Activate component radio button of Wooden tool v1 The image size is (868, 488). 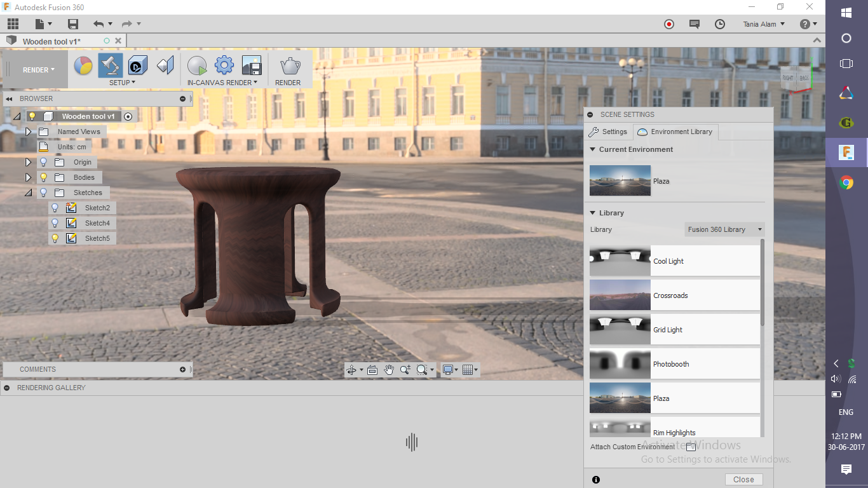coord(128,116)
